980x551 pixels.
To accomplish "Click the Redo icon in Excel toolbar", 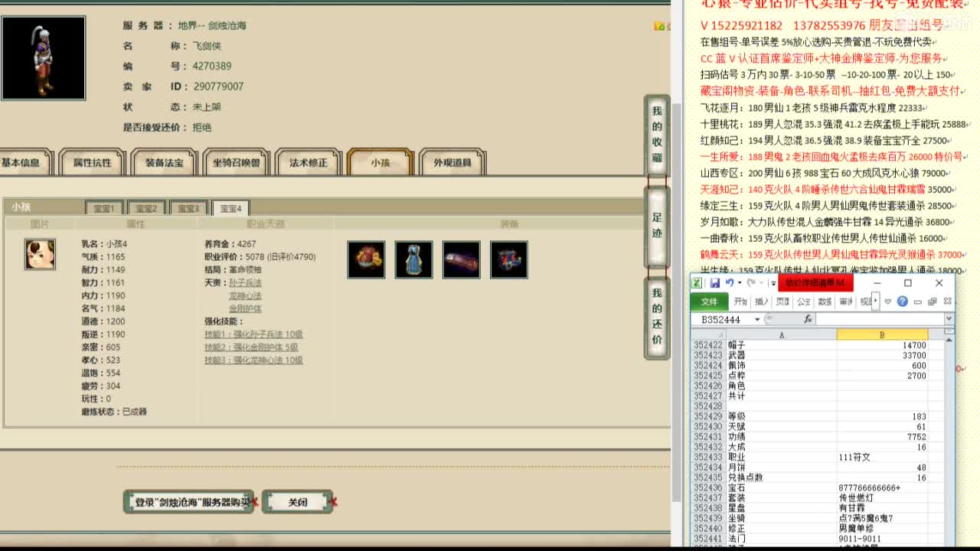I will (x=751, y=282).
